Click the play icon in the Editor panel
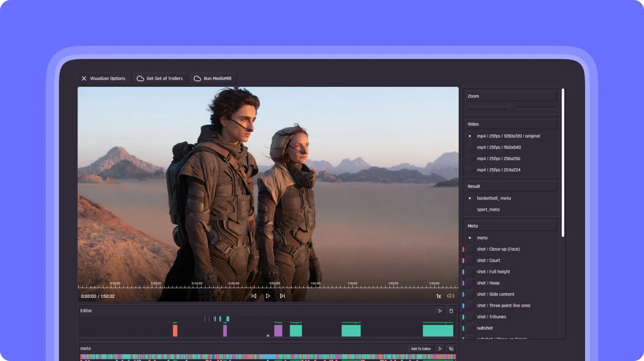This screenshot has height=361, width=644. click(x=440, y=310)
